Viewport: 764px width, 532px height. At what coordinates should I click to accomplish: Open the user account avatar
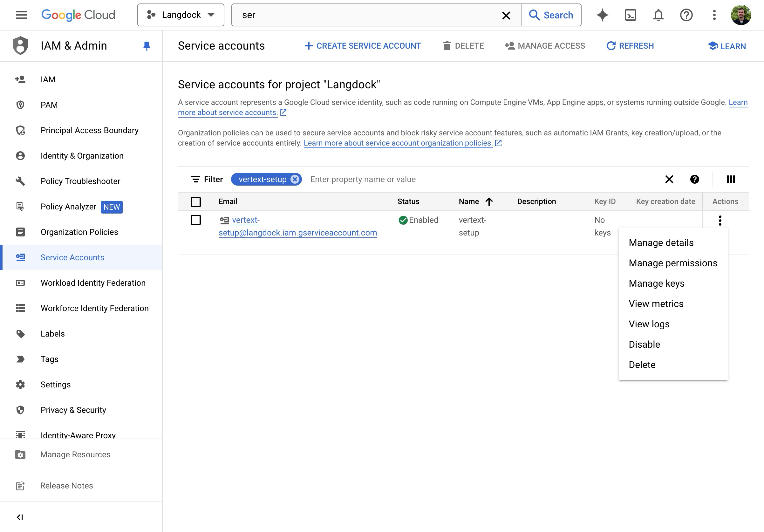[x=741, y=15]
